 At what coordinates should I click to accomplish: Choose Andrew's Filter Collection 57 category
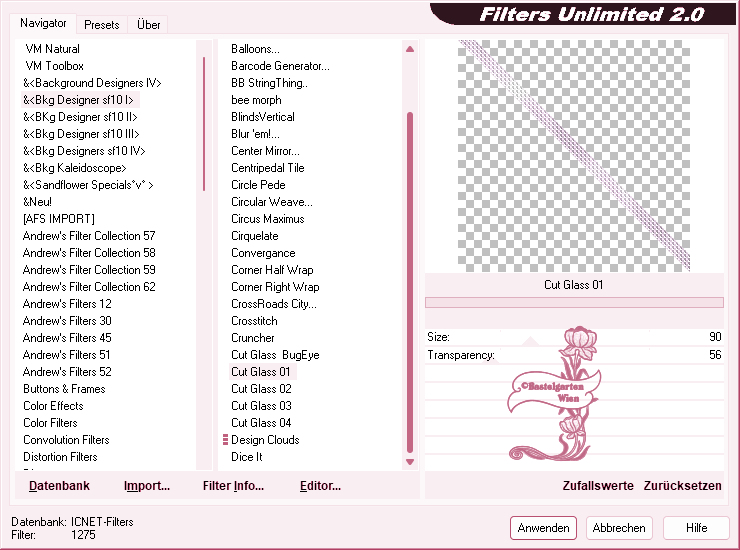coord(89,236)
